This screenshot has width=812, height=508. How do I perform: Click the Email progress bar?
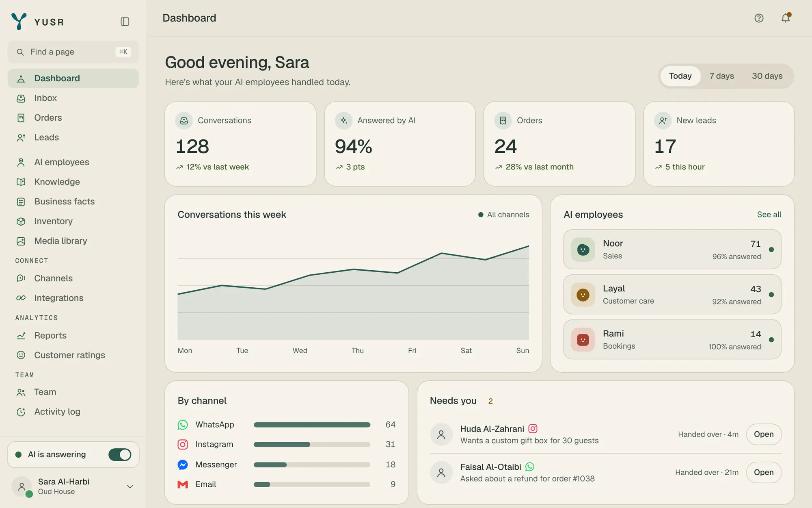tap(312, 484)
